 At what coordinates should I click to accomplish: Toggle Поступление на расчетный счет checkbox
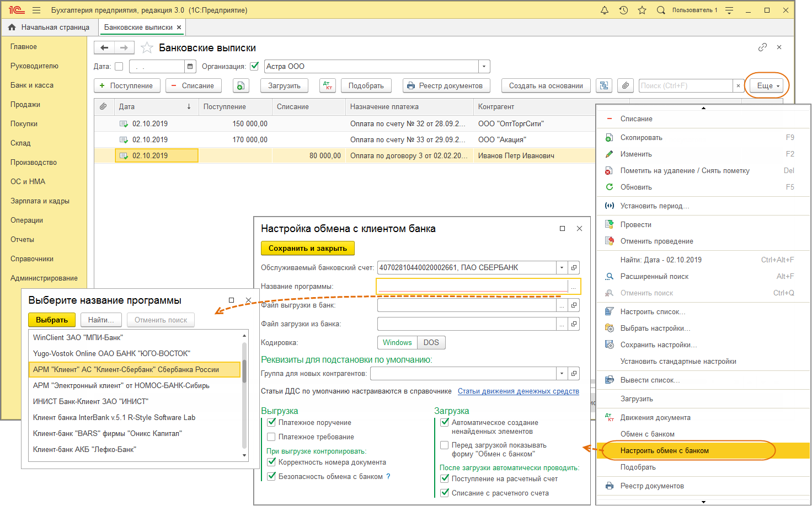click(x=445, y=478)
